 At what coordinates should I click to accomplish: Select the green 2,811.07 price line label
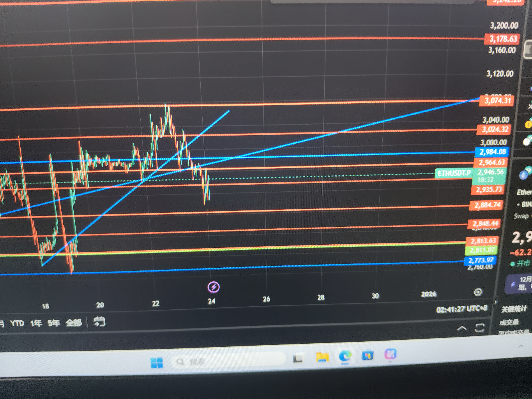pyautogui.click(x=482, y=250)
